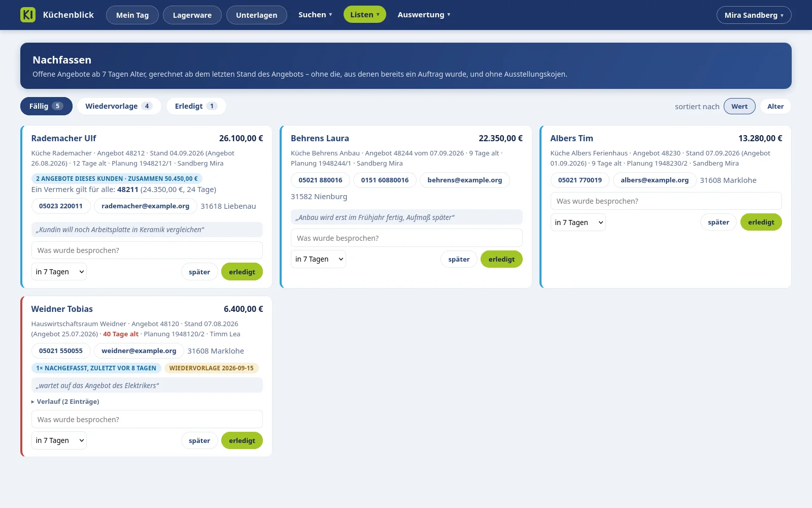812x508 pixels.
Task: Focus the note field for Weidner Tobias
Action: [147, 419]
